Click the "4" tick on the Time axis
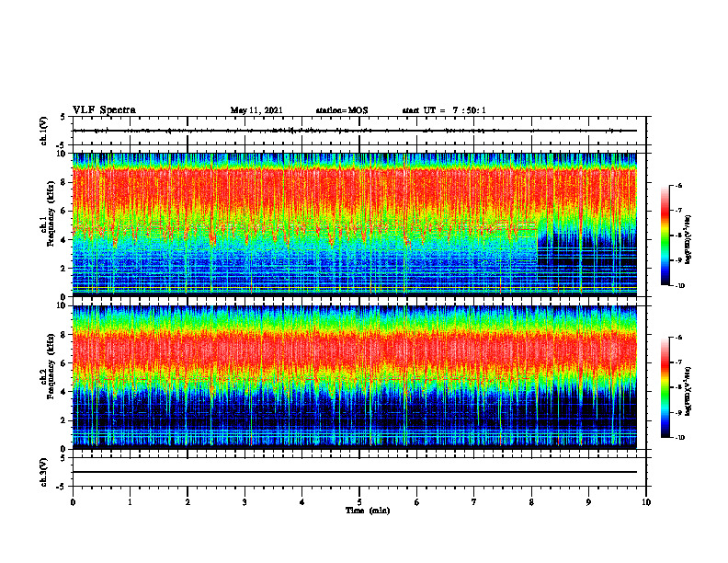 (301, 502)
